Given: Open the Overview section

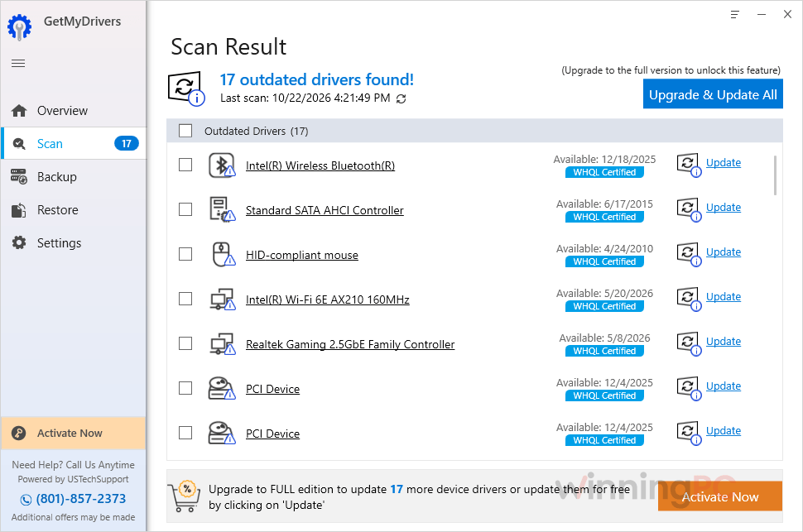Looking at the screenshot, I should pyautogui.click(x=73, y=111).
